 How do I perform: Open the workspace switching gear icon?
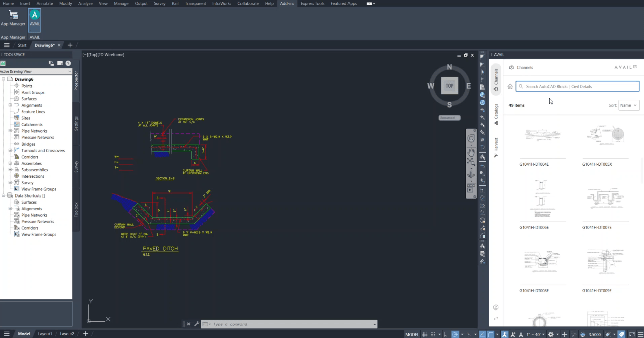point(551,334)
